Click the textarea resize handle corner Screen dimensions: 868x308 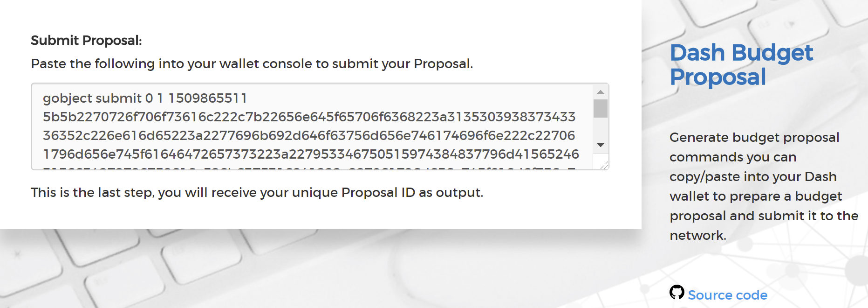click(x=604, y=165)
